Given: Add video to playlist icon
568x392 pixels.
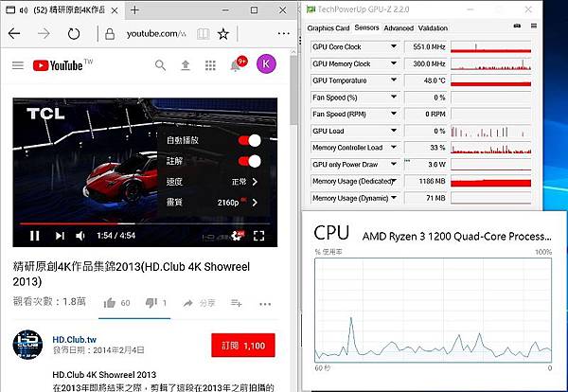Looking at the screenshot, I should pyautogui.click(x=236, y=303).
